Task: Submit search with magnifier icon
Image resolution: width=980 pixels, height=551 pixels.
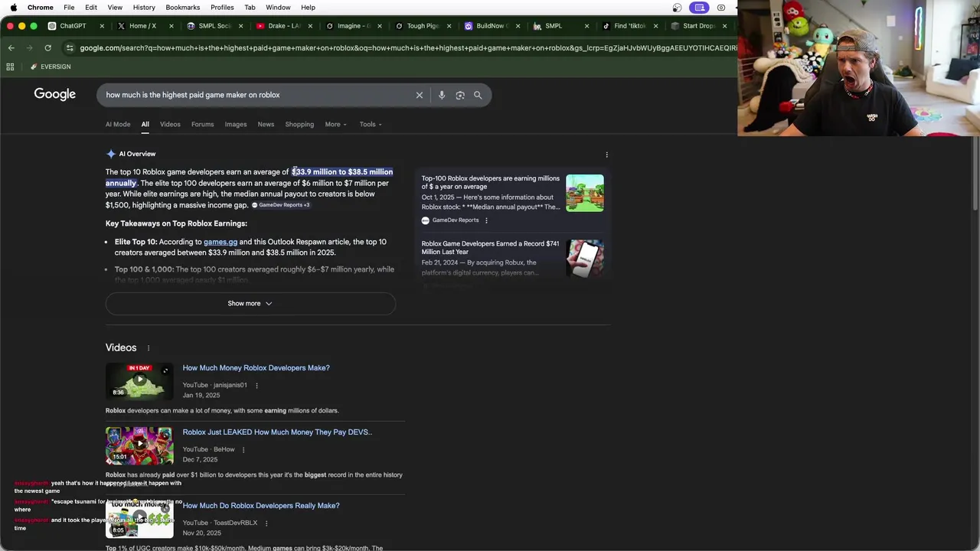Action: click(x=478, y=95)
